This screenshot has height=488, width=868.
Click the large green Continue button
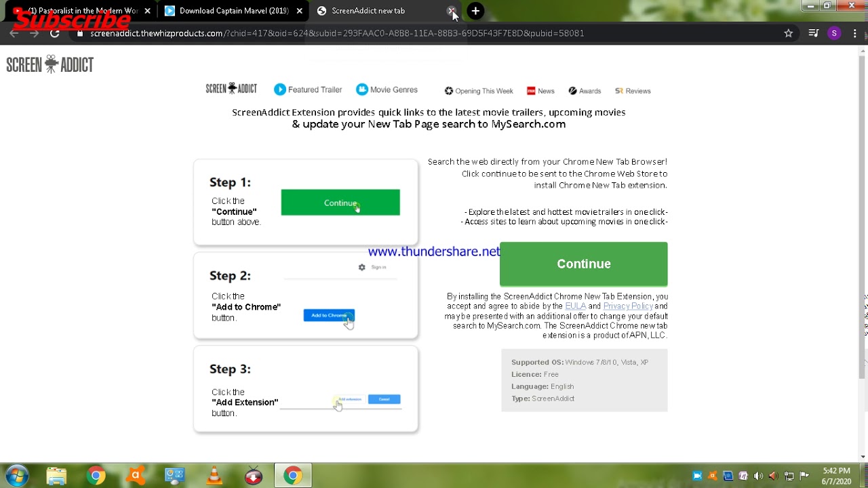(x=583, y=264)
